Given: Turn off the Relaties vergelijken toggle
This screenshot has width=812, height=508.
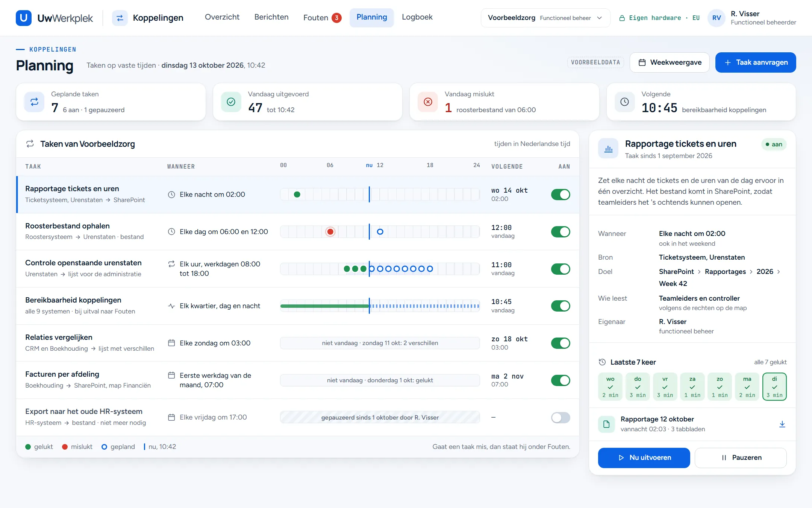Looking at the screenshot, I should pyautogui.click(x=561, y=343).
